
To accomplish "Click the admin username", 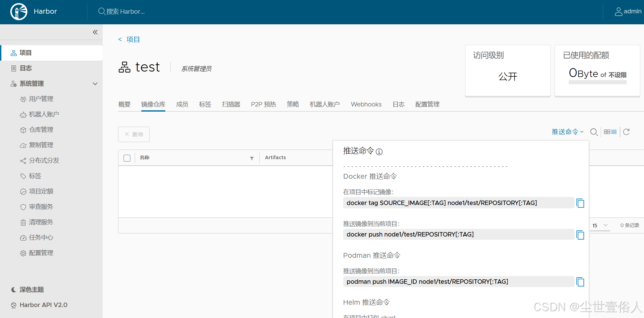I will point(632,11).
